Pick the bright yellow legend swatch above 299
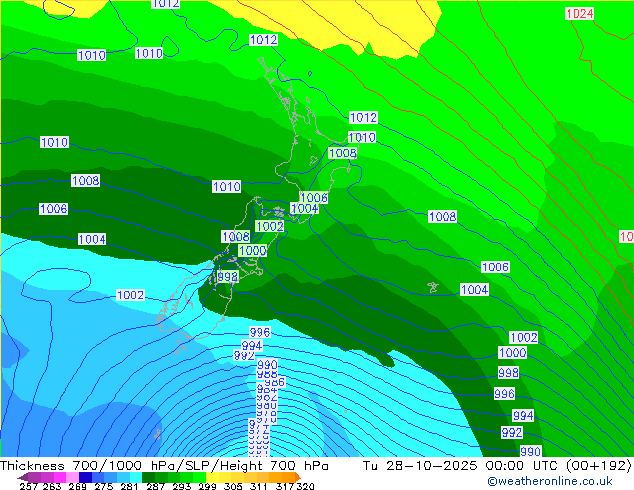The image size is (634, 490). (x=212, y=477)
